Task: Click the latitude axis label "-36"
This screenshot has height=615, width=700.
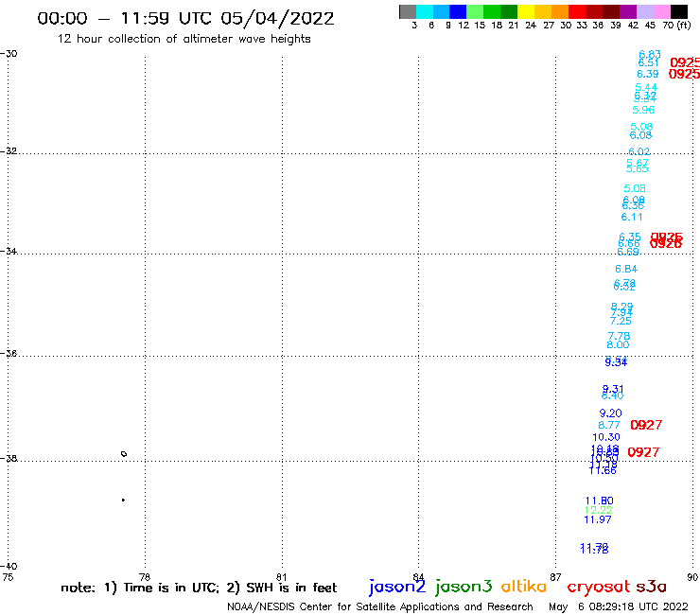Action: tap(9, 353)
